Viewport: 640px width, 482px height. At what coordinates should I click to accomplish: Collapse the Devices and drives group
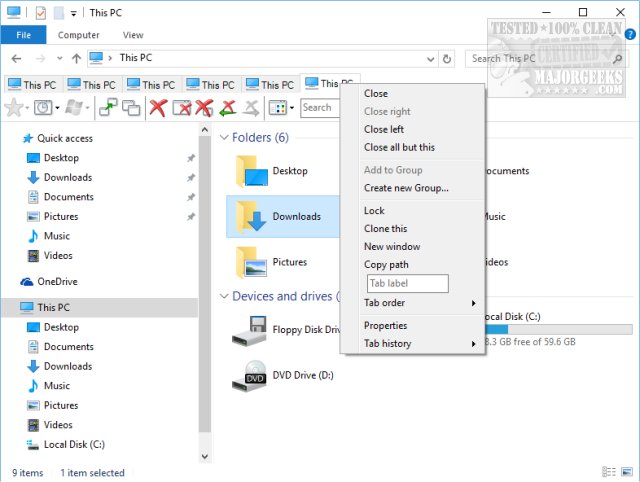point(224,296)
